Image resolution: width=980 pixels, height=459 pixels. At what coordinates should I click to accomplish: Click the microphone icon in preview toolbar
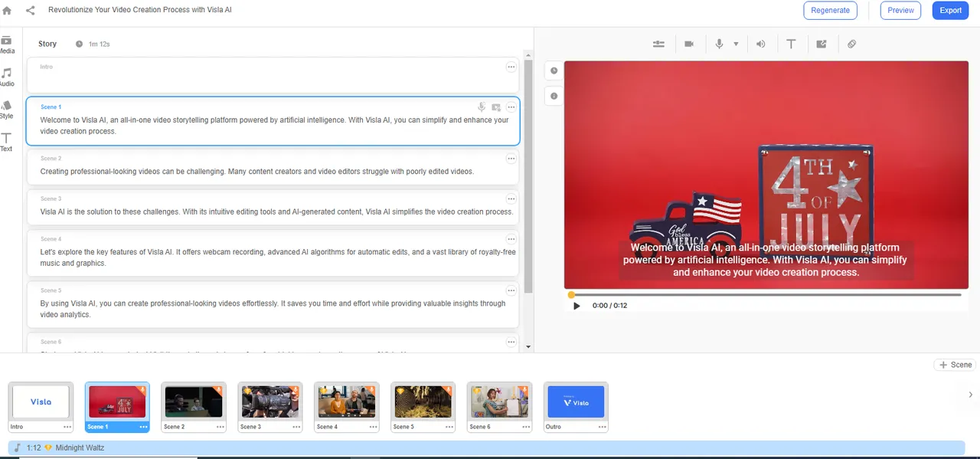[719, 44]
